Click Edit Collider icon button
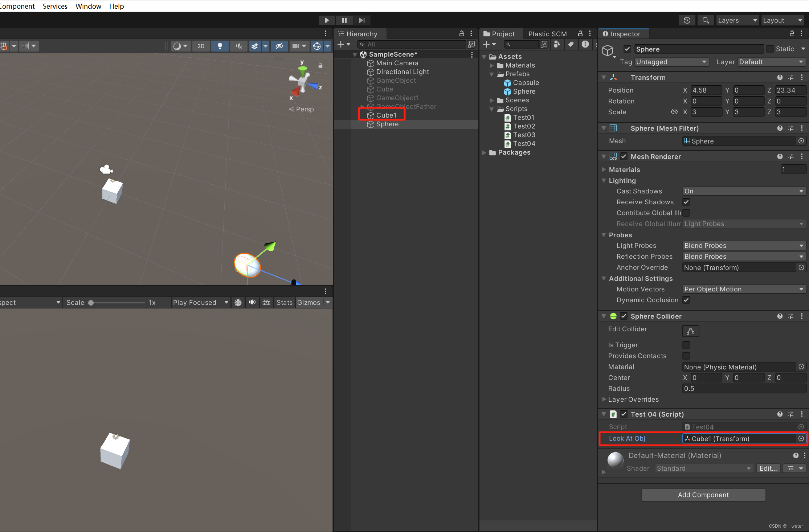The height and width of the screenshot is (532, 809). point(690,331)
